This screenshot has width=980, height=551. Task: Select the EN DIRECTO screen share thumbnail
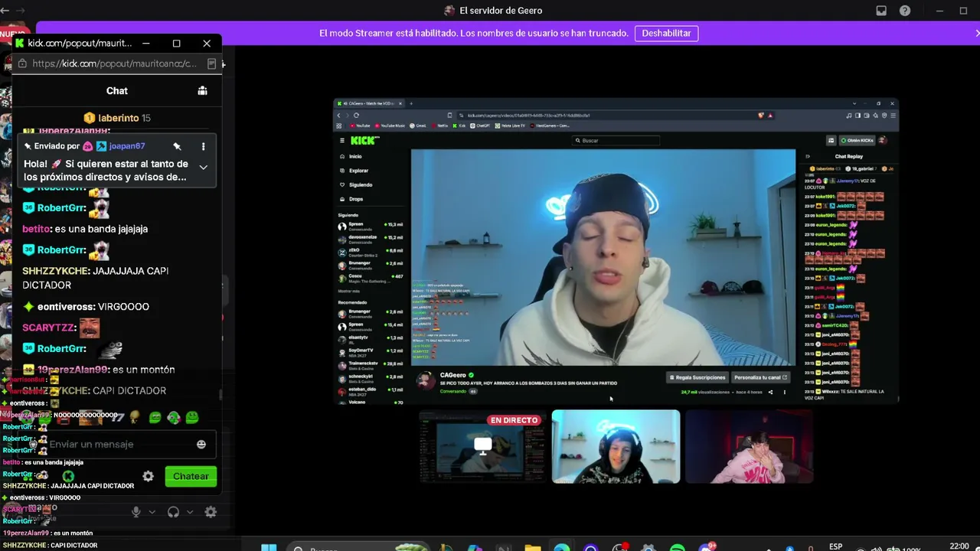click(x=482, y=447)
